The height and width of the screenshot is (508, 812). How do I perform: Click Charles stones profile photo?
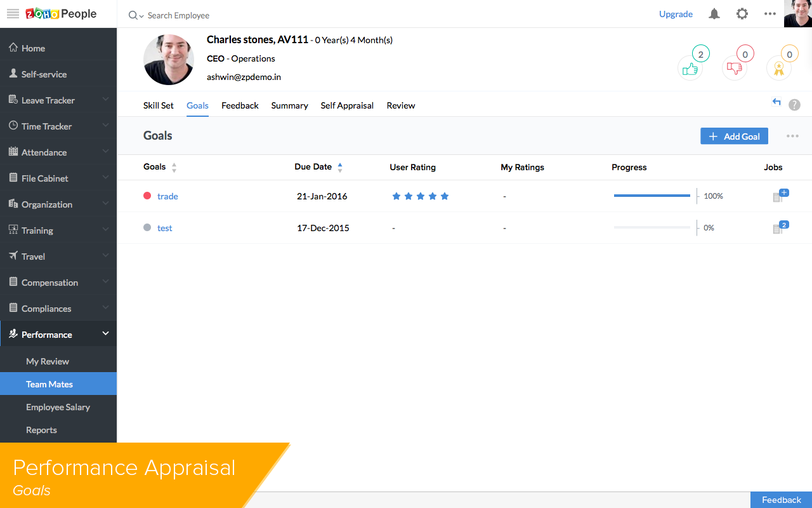(x=169, y=60)
